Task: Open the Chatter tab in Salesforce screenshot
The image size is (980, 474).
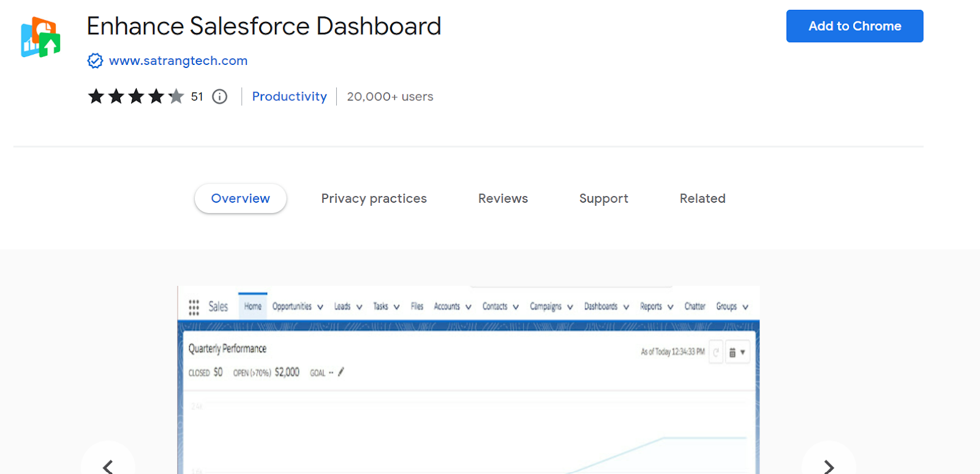Action: pyautogui.click(x=695, y=306)
